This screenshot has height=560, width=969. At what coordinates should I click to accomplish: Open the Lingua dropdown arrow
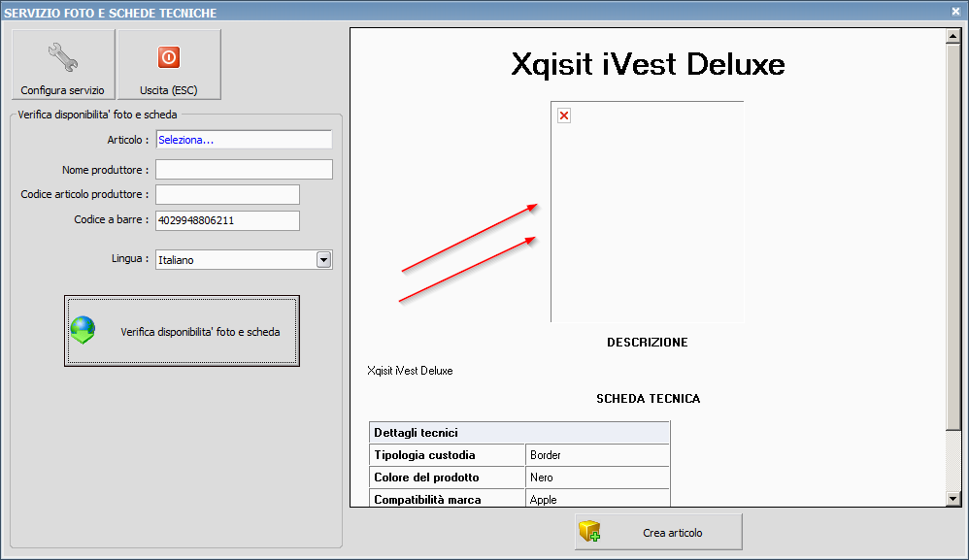(324, 260)
